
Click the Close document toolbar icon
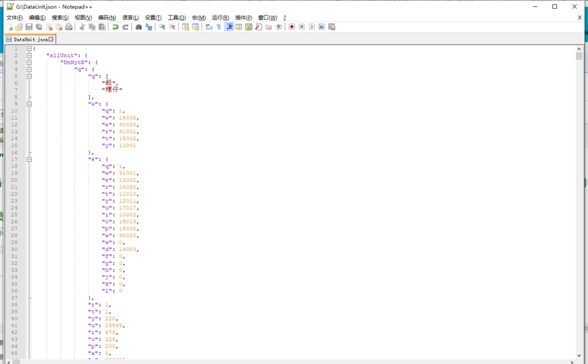[49, 27]
